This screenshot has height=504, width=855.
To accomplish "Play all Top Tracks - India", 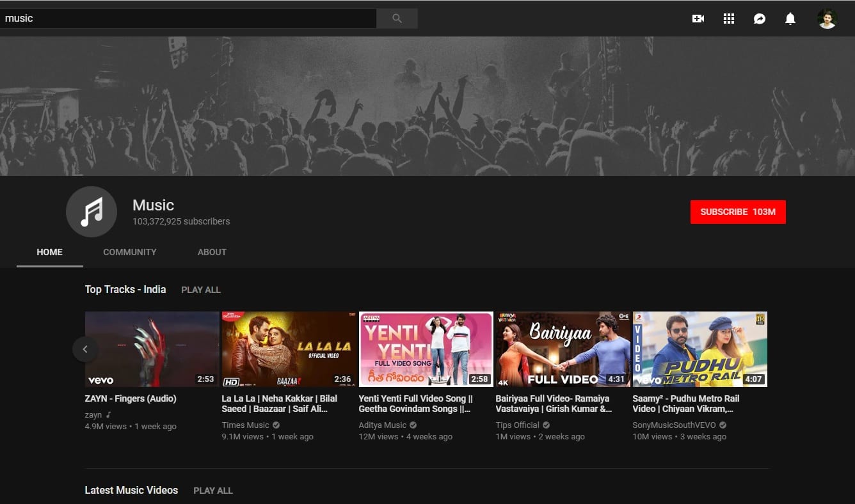I will pos(201,290).
